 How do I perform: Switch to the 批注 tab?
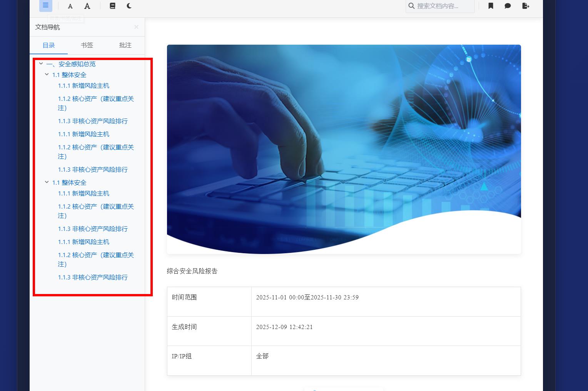tap(125, 45)
